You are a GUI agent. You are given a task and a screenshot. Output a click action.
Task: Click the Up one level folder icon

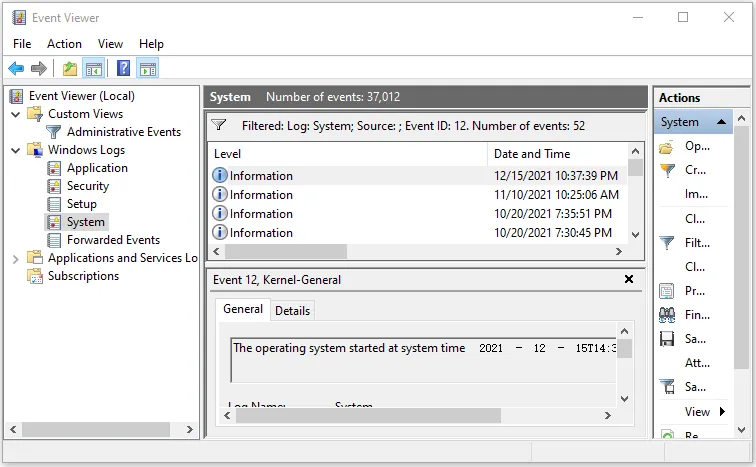point(70,68)
